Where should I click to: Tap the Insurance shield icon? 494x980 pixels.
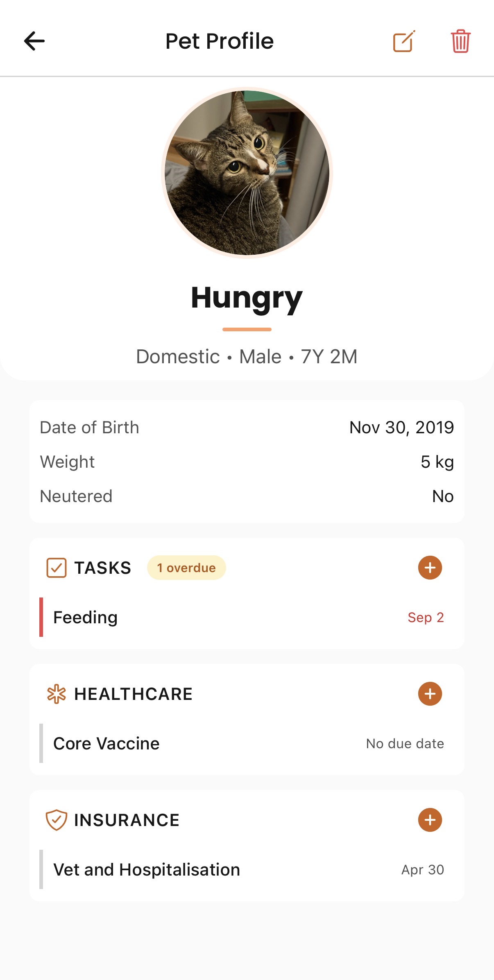pyautogui.click(x=57, y=820)
